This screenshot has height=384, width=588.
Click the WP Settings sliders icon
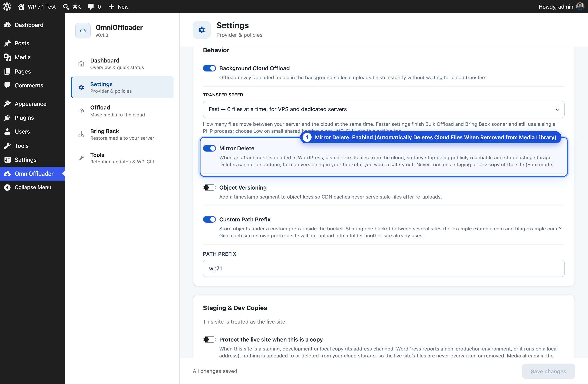point(7,160)
